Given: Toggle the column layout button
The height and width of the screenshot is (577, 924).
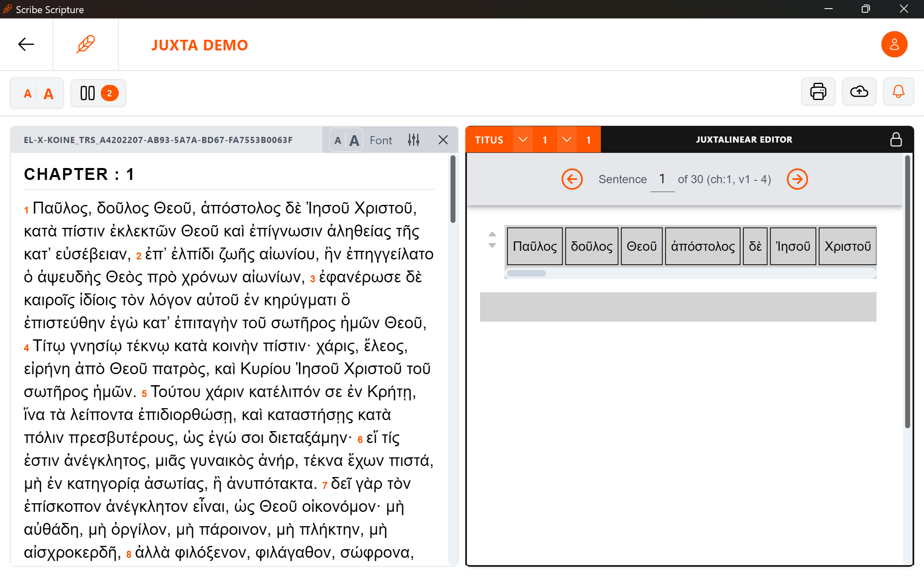Looking at the screenshot, I should [98, 93].
